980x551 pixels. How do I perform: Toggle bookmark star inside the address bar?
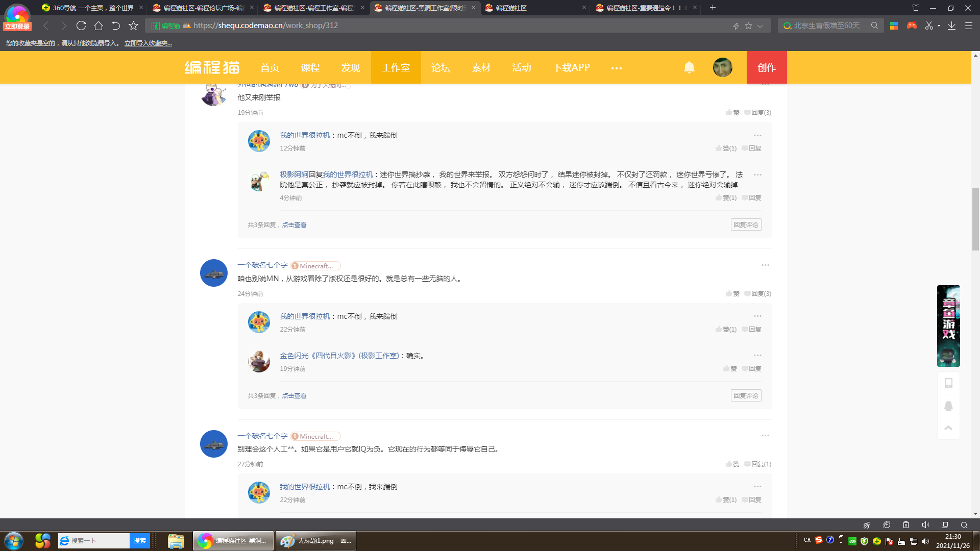click(x=748, y=26)
